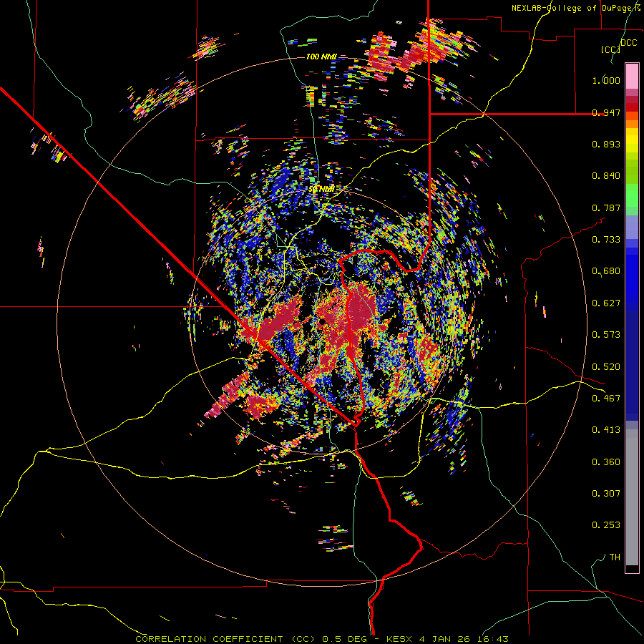Viewport: 644px width, 644px height.
Task: Click the 0.733 scale value
Action: pyautogui.click(x=606, y=240)
